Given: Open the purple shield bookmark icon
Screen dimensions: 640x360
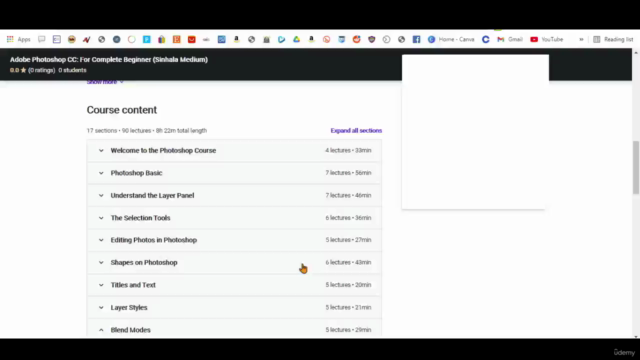Looking at the screenshot, I should tap(371, 40).
